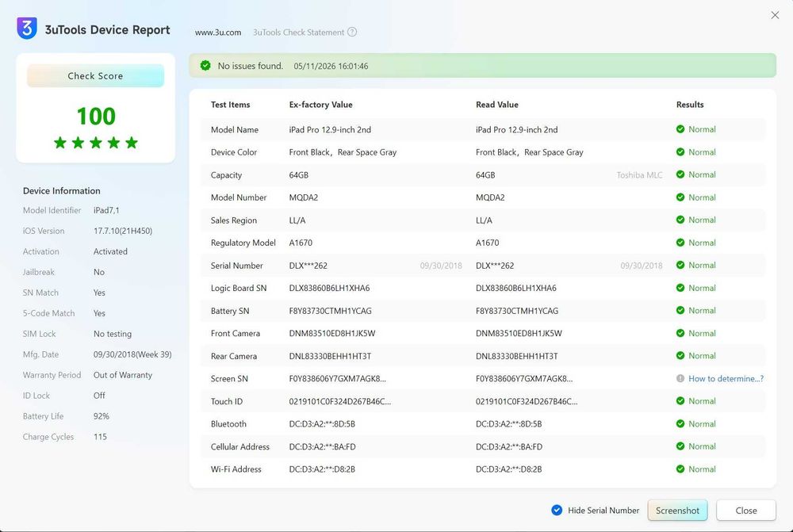Click the read value Model Number MQDA2

pyautogui.click(x=490, y=197)
